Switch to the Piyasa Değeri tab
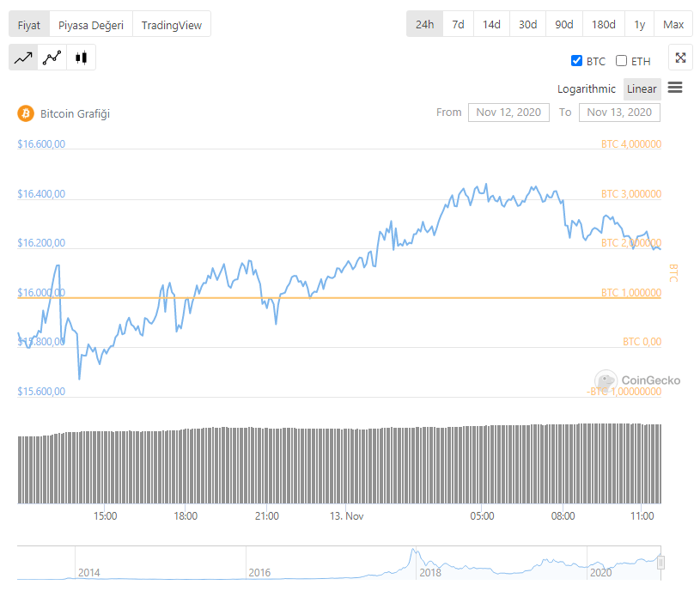Screen dimensions: 700x597 coord(91,24)
